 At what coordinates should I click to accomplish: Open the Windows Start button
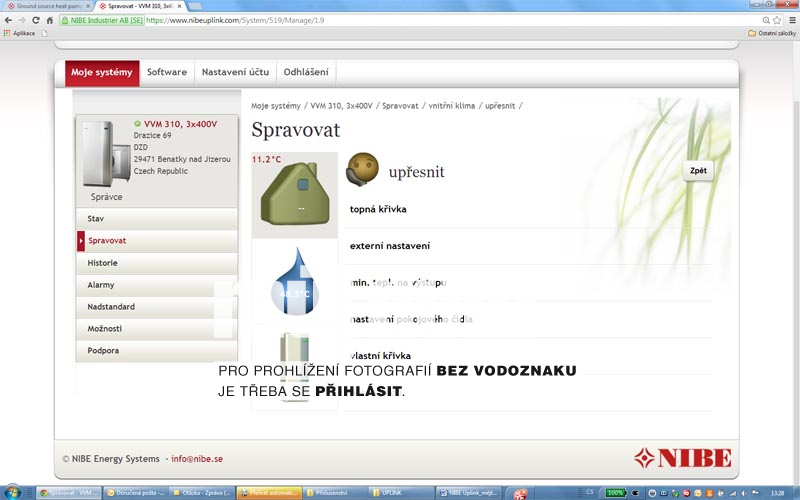tap(15, 492)
